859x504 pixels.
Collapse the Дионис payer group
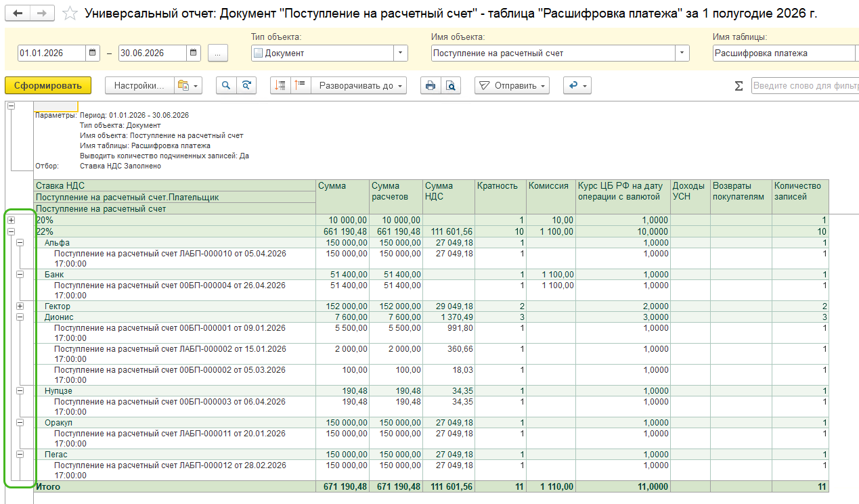click(20, 317)
